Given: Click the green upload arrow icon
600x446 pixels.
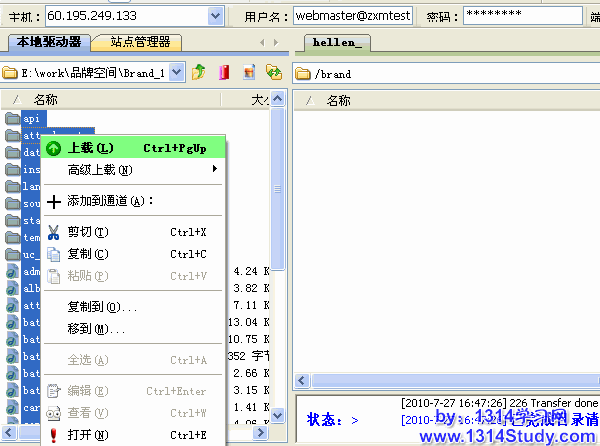Looking at the screenshot, I should coord(53,148).
